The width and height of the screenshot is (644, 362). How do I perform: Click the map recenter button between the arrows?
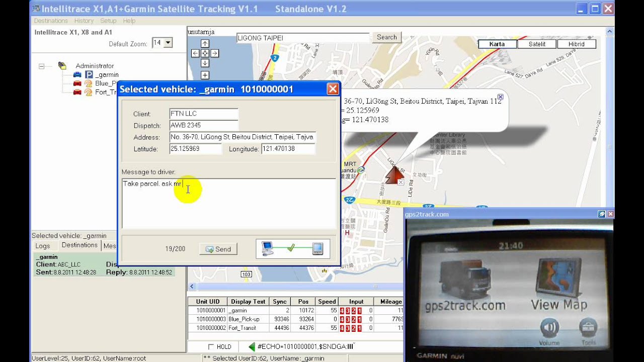205,53
